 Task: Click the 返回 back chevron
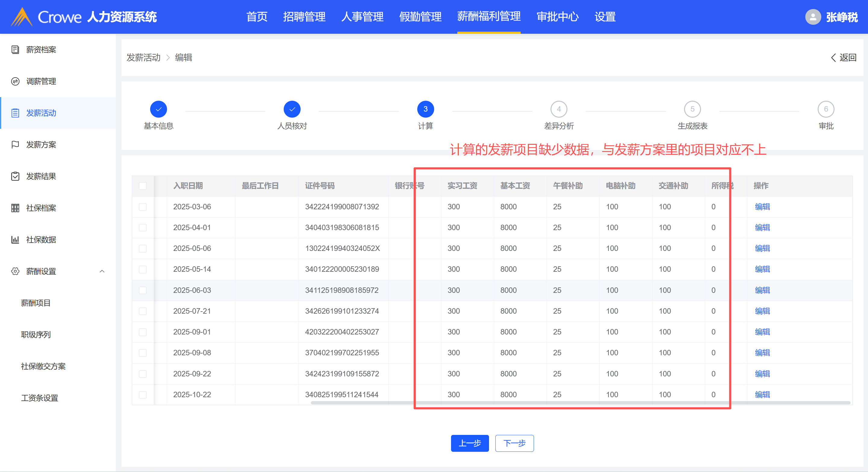[x=833, y=58]
